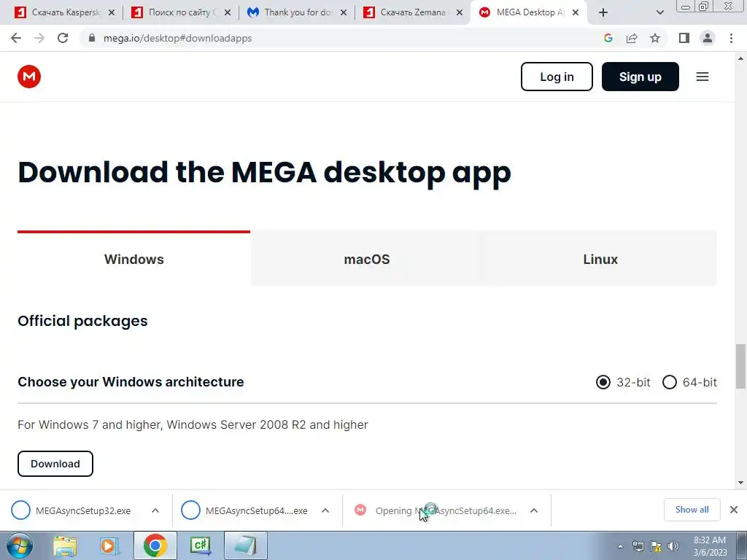Viewport: 747px width, 560px height.
Task: Click the MEGA logo in page header
Action: pos(29,77)
